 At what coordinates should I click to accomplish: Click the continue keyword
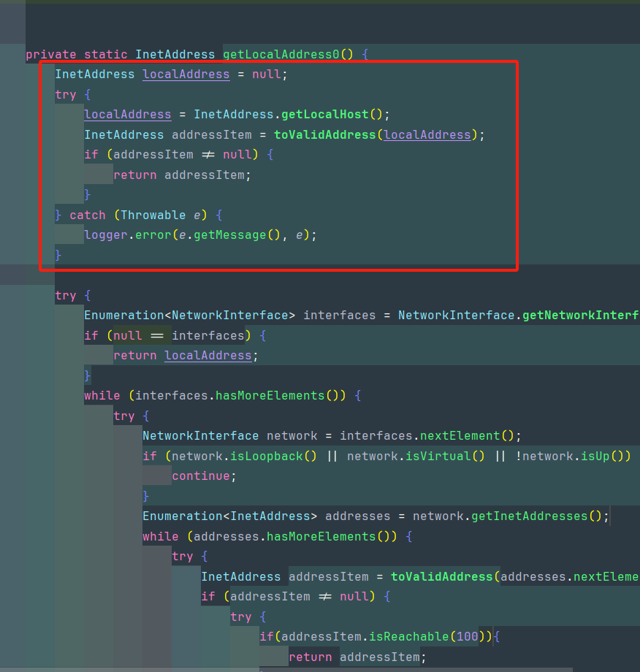click(201, 476)
